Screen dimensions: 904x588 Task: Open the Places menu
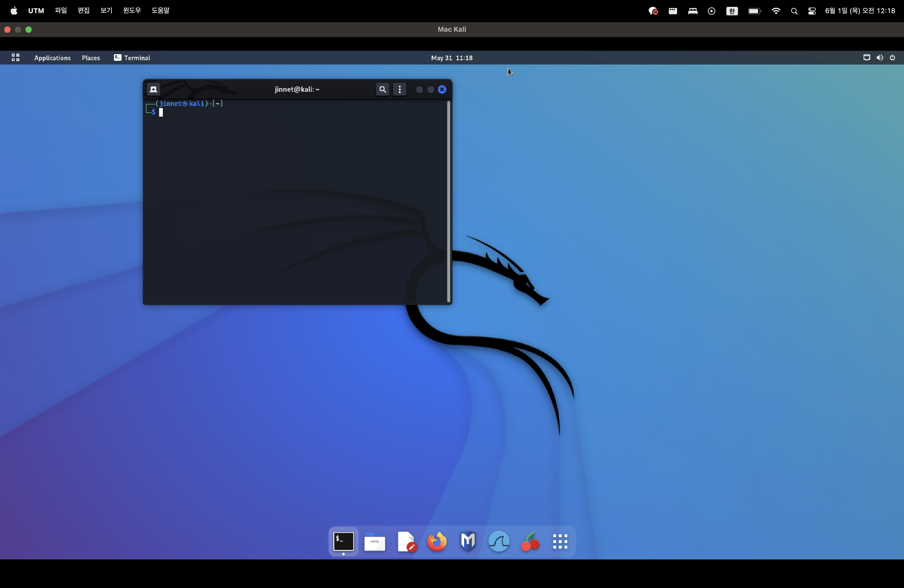click(91, 58)
